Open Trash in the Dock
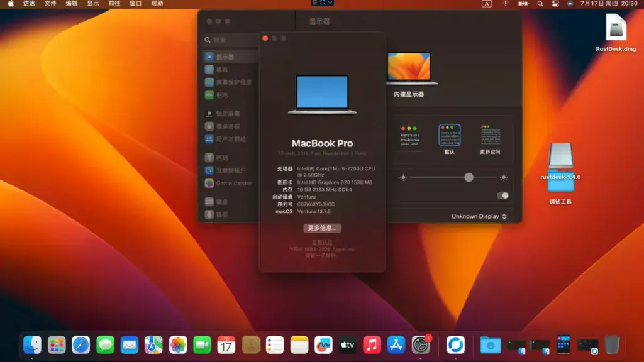 (612, 345)
